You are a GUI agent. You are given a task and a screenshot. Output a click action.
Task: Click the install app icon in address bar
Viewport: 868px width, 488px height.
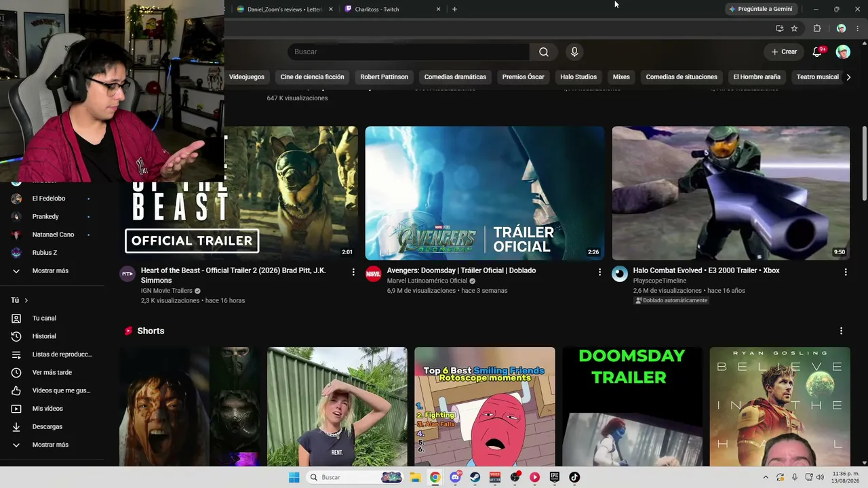pyautogui.click(x=779, y=28)
